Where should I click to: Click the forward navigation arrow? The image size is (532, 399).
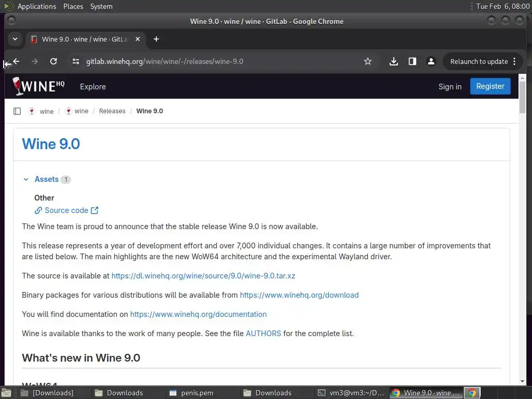pyautogui.click(x=35, y=61)
